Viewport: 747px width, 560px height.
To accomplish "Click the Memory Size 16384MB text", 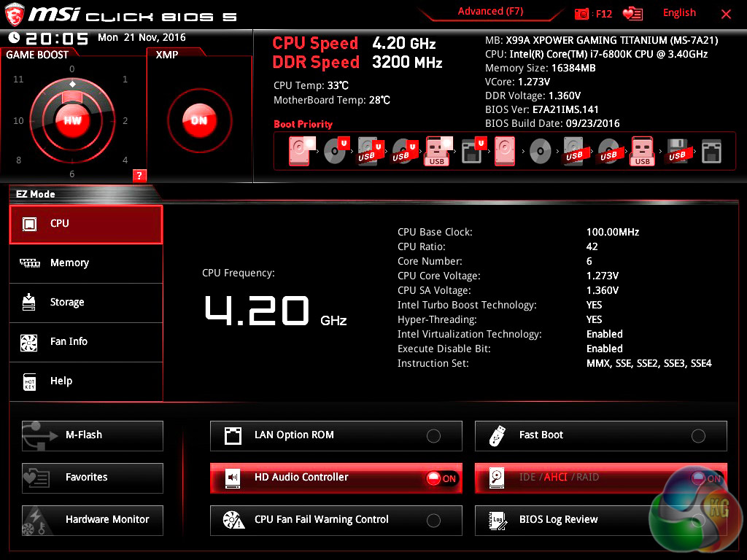I will tap(541, 68).
